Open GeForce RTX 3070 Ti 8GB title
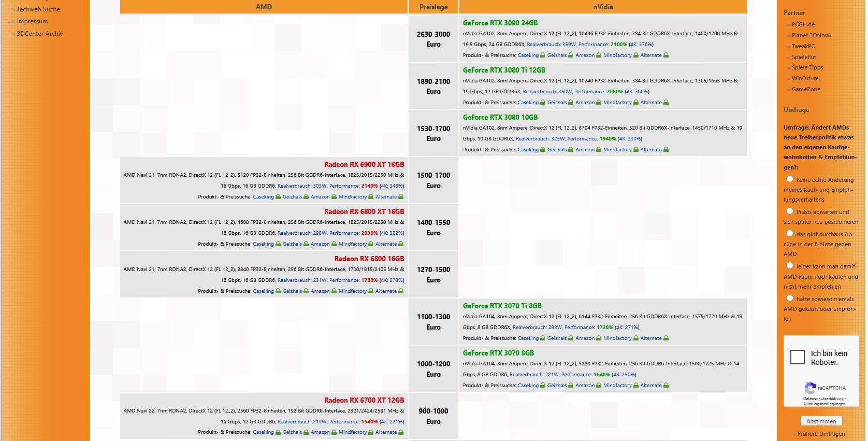868x441 pixels. click(502, 306)
